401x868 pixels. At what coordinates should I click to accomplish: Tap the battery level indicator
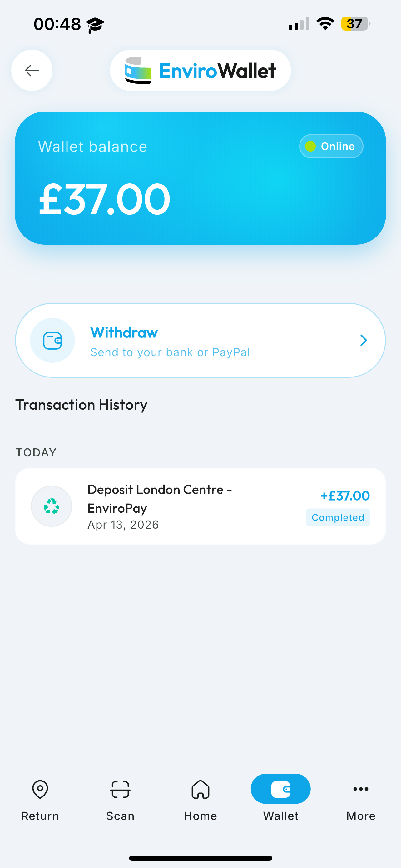click(x=355, y=23)
